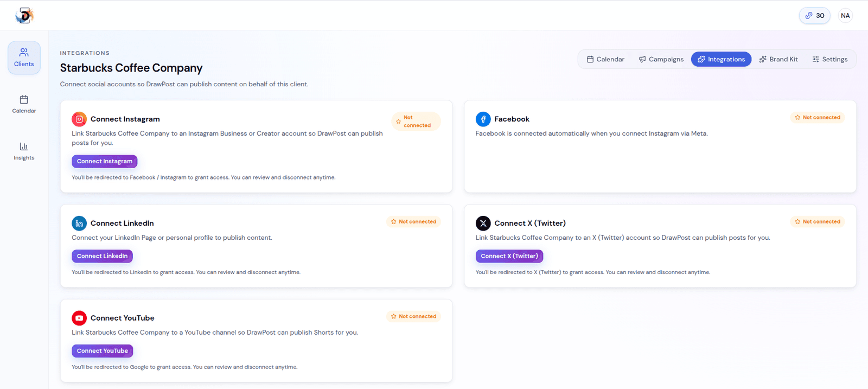The width and height of the screenshot is (868, 389).
Task: Click the DrawPost logo icon
Action: [24, 15]
